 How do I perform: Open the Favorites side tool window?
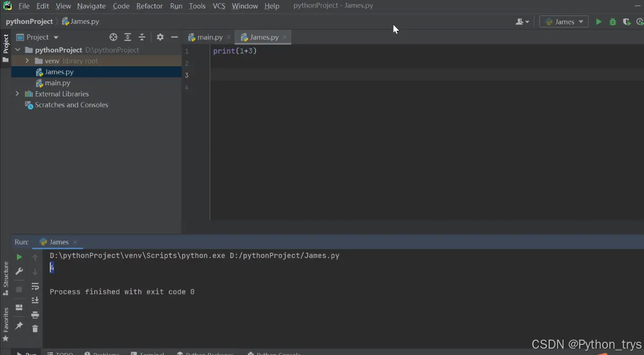[x=6, y=324]
